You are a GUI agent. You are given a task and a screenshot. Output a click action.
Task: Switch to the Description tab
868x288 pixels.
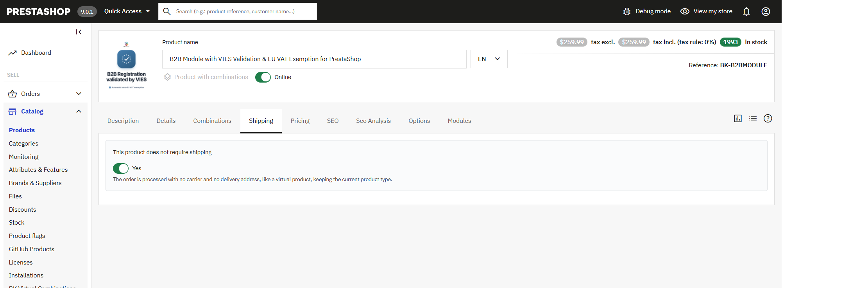(x=123, y=121)
